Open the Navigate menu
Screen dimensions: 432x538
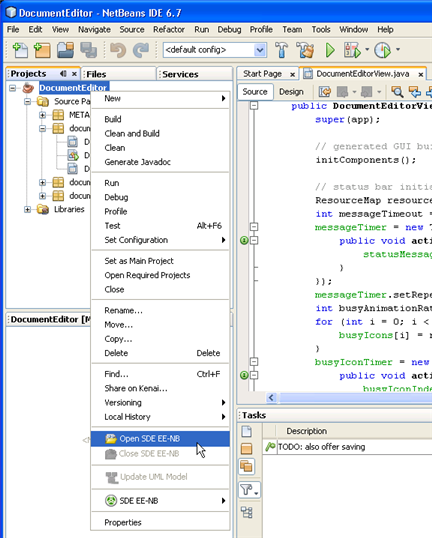pos(94,30)
